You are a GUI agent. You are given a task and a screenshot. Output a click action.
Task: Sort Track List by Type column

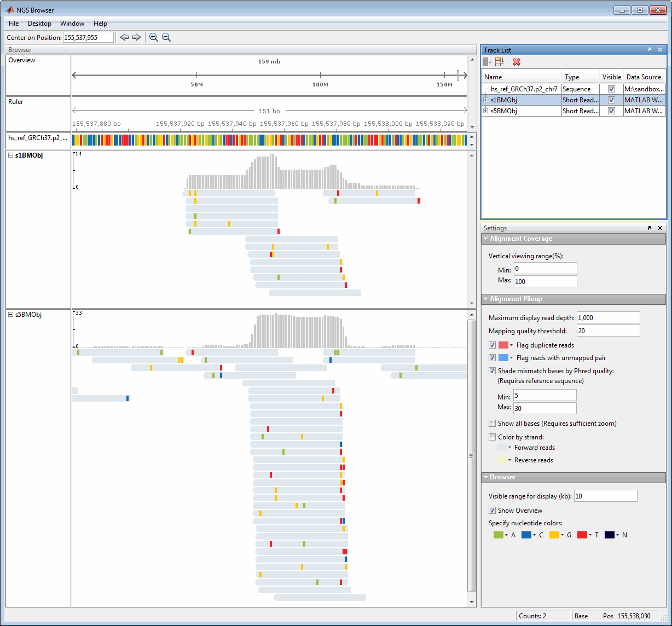pos(581,77)
